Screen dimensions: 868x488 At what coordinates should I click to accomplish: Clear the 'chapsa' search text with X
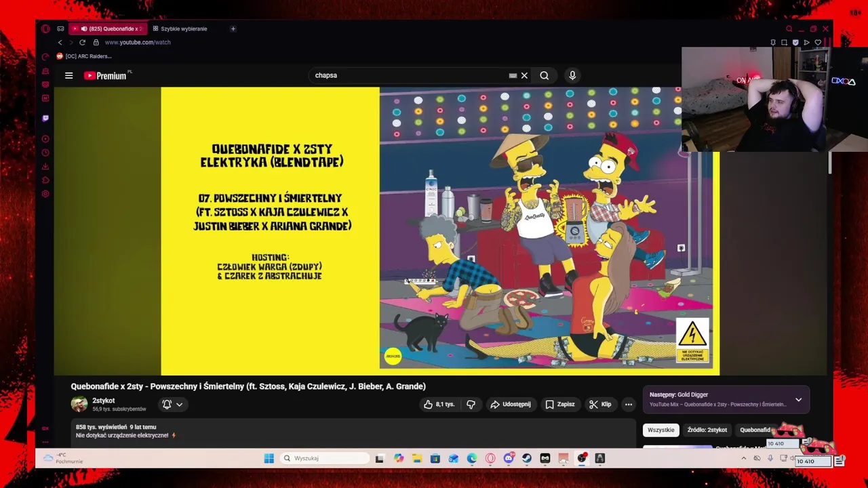[524, 75]
